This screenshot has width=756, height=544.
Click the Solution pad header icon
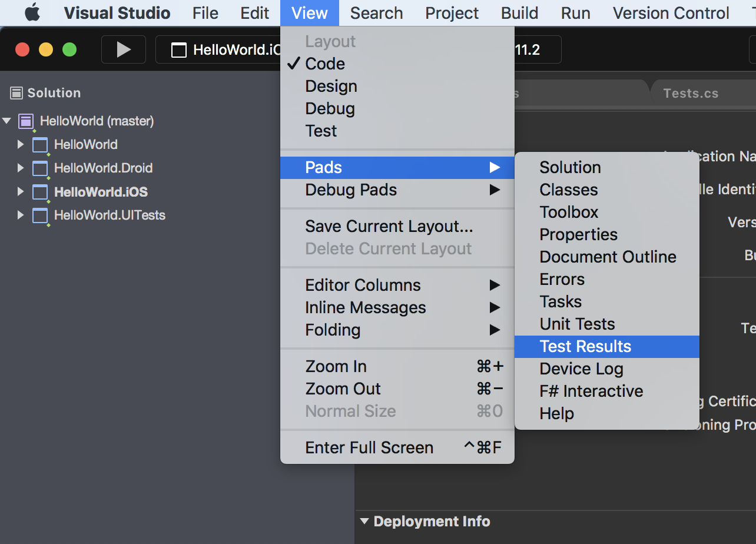[16, 93]
